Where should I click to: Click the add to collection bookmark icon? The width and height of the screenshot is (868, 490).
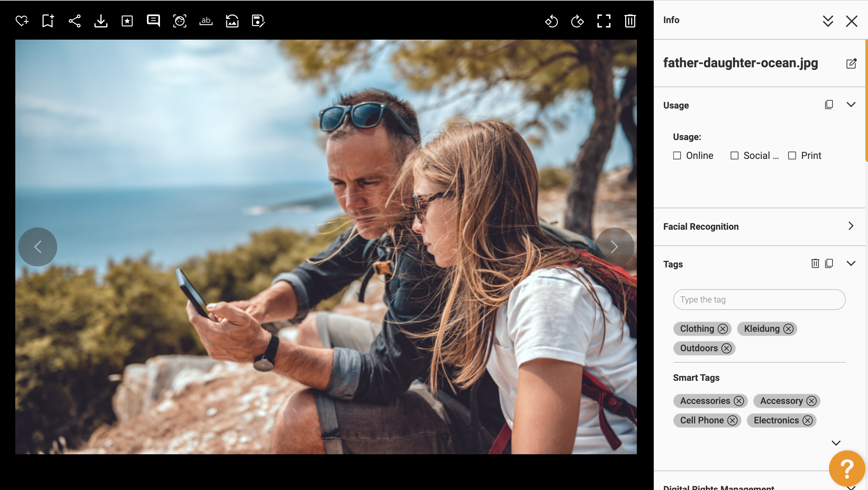(48, 21)
